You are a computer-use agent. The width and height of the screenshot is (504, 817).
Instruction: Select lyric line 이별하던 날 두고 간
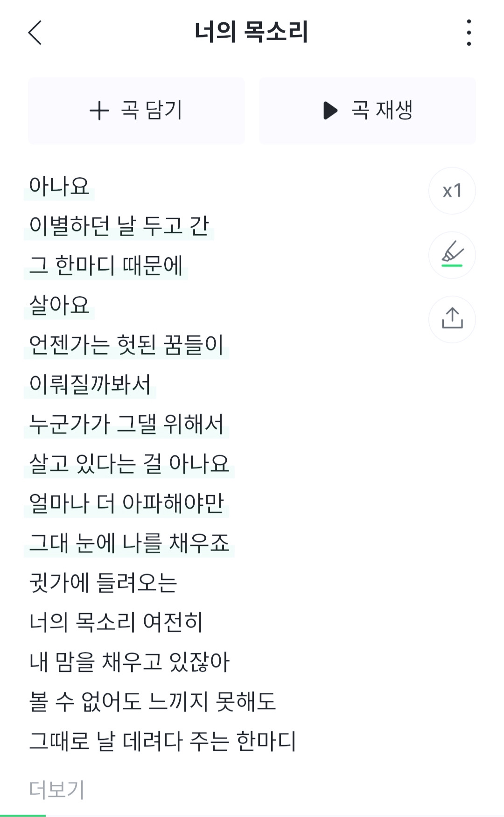coord(119,225)
